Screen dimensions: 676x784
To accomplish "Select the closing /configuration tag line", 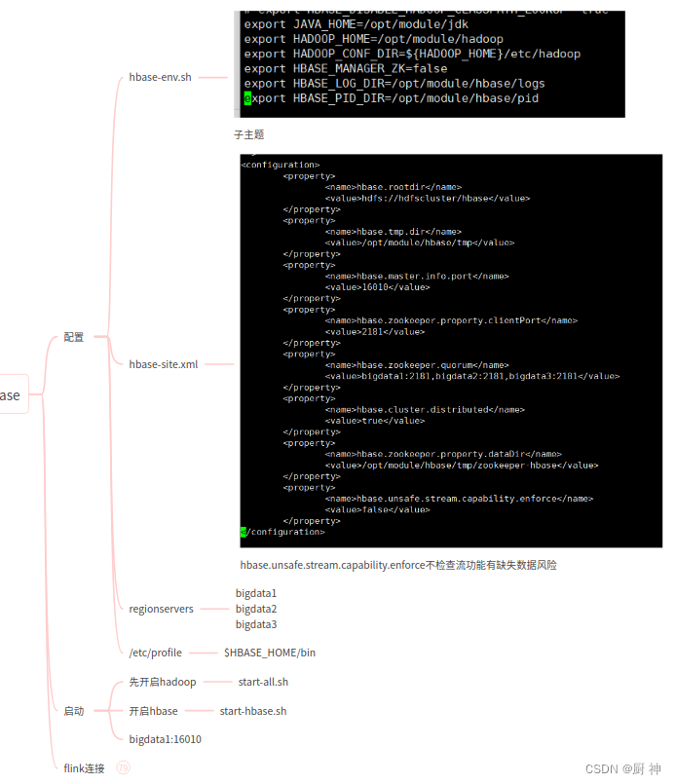I will pyautogui.click(x=283, y=532).
